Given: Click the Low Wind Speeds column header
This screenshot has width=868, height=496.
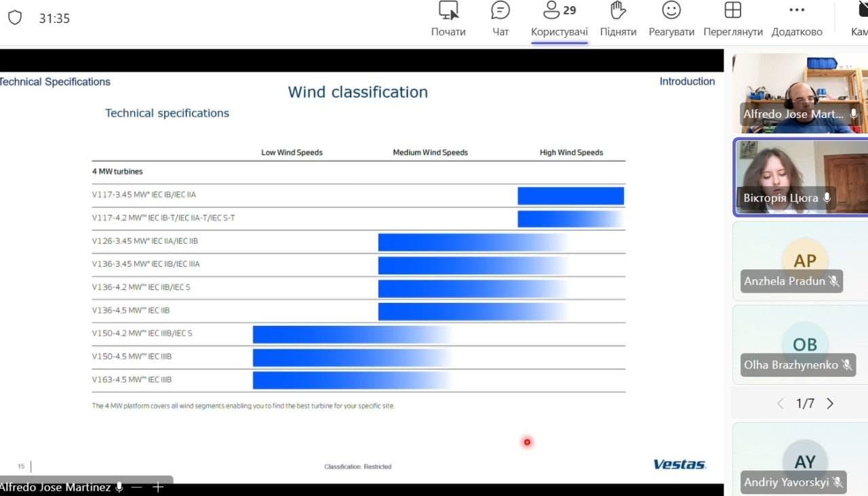Looking at the screenshot, I should click(x=292, y=152).
